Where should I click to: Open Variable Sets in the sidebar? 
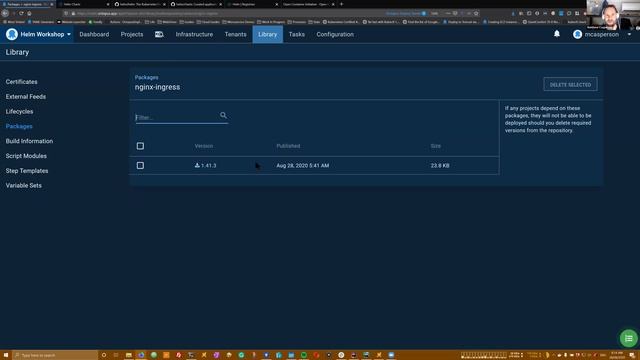point(24,185)
